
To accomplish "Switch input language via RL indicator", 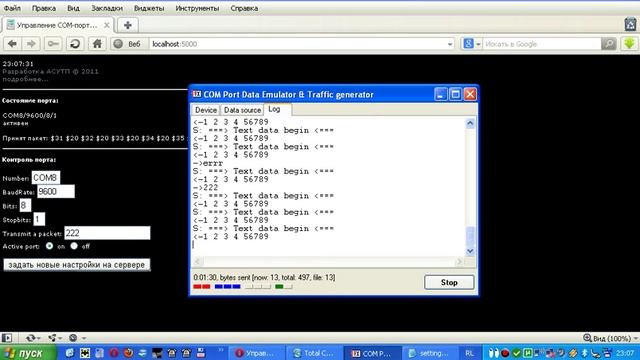I will 469,353.
